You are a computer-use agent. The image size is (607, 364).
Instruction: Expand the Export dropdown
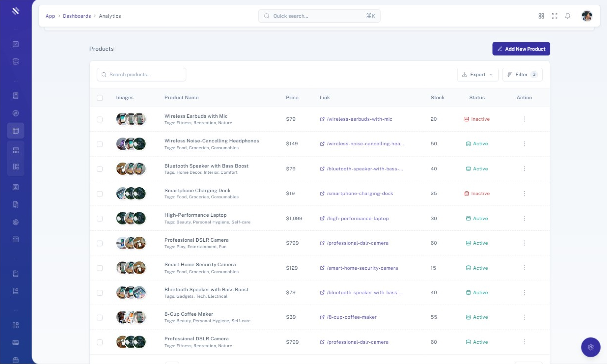coord(477,75)
